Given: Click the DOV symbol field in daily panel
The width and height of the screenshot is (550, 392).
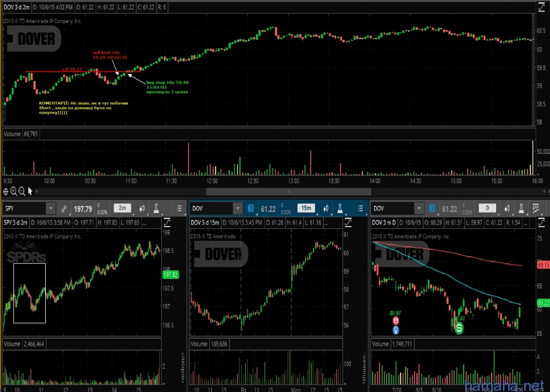Looking at the screenshot, I should 393,208.
